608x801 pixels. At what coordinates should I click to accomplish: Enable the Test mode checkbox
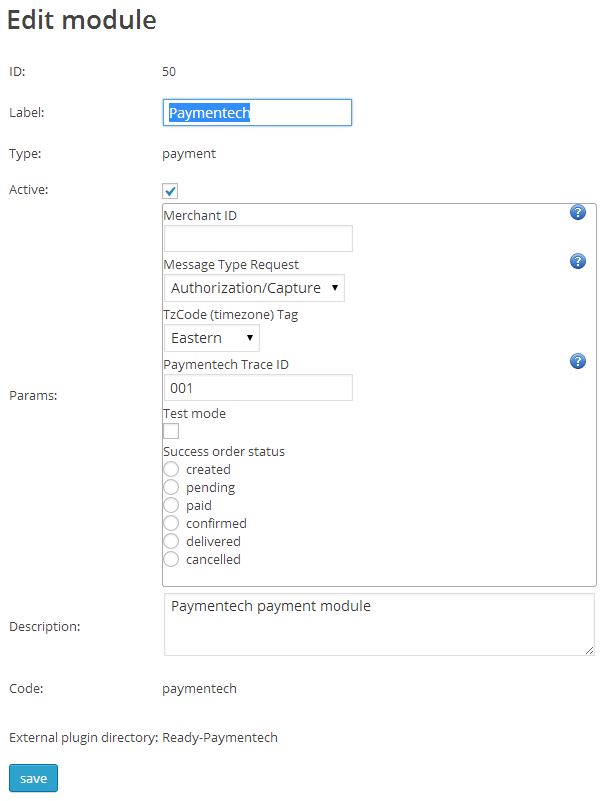171,431
